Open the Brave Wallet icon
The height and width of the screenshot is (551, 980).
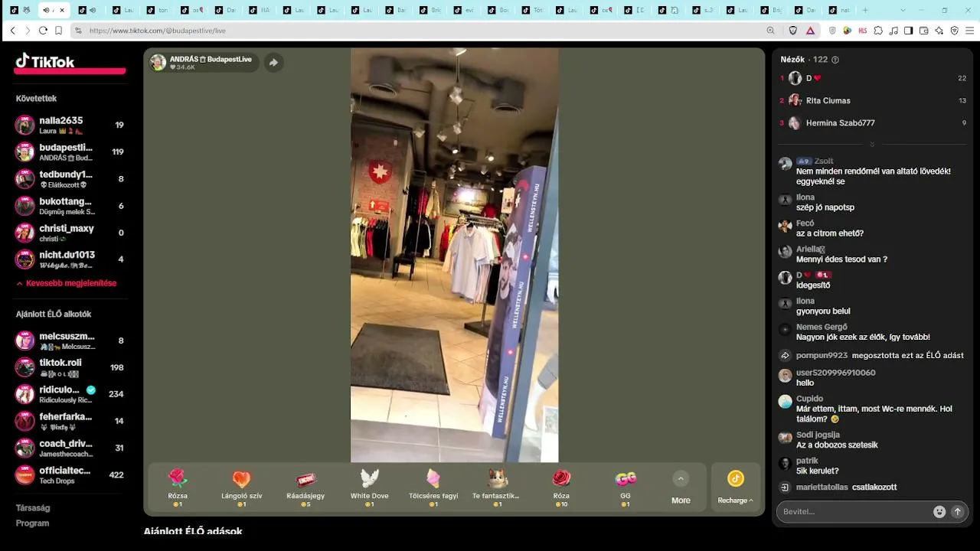click(x=923, y=31)
